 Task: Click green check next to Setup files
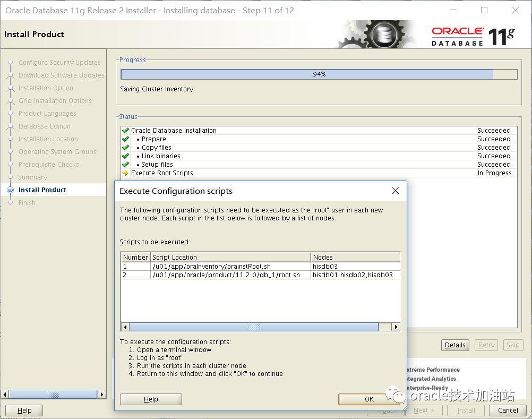125,164
